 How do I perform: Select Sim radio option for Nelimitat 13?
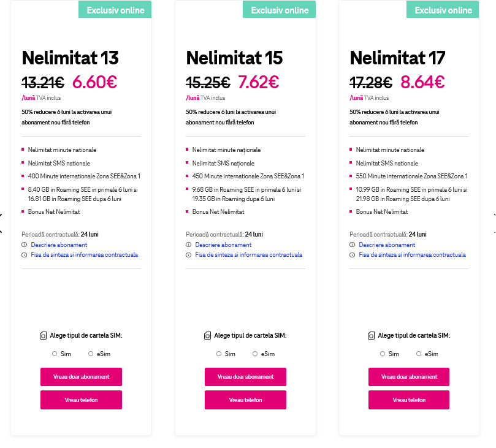(x=55, y=354)
